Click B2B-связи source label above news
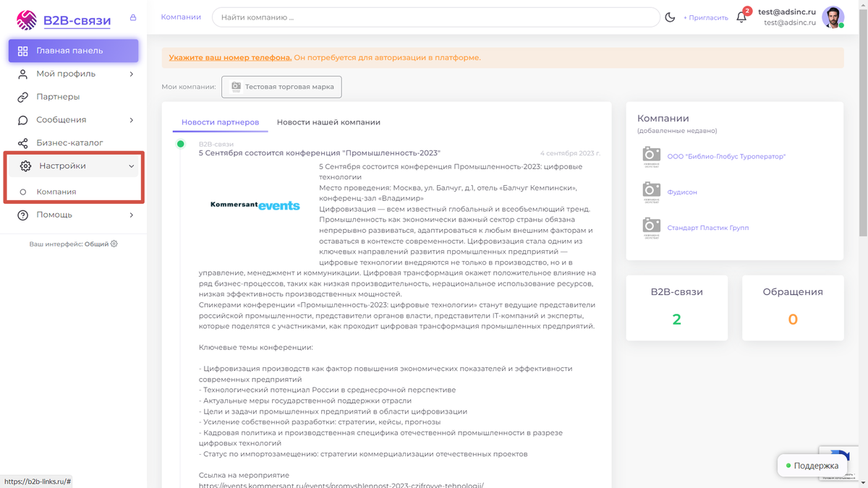 click(216, 145)
